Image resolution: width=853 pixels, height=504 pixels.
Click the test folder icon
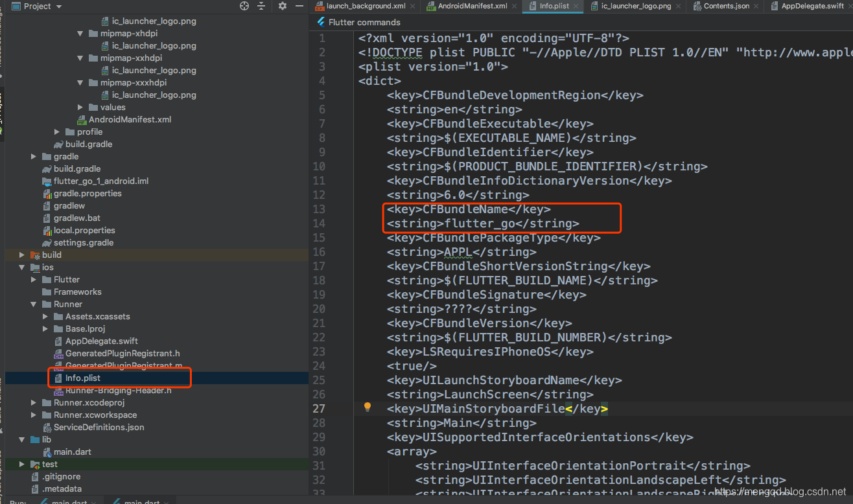coord(35,464)
